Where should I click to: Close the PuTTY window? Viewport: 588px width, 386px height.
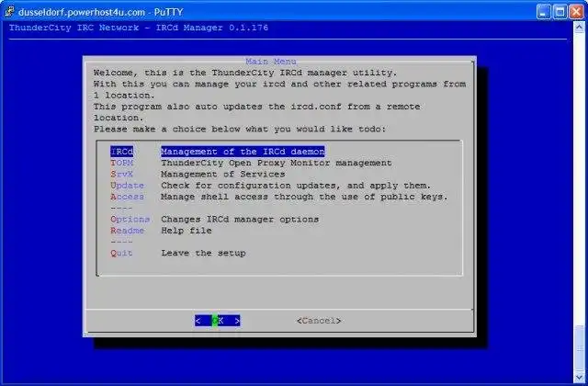[576, 12]
